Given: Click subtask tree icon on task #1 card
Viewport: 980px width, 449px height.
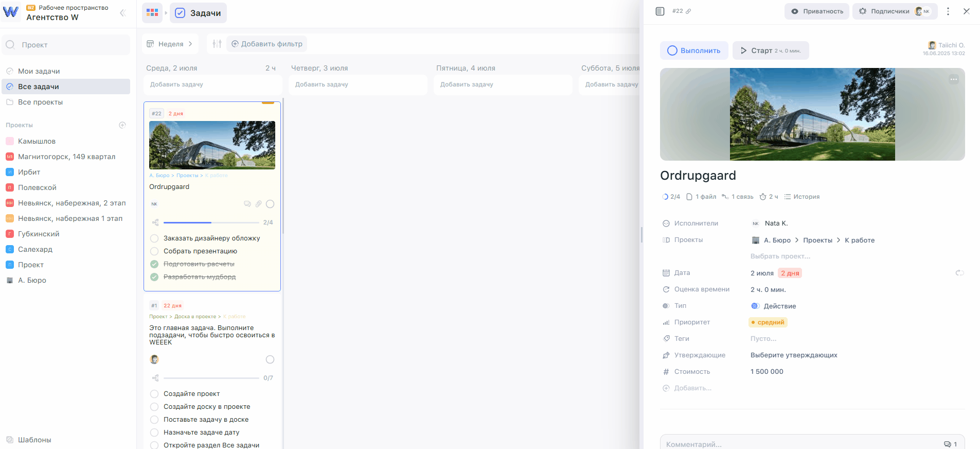Looking at the screenshot, I should pyautogui.click(x=155, y=378).
